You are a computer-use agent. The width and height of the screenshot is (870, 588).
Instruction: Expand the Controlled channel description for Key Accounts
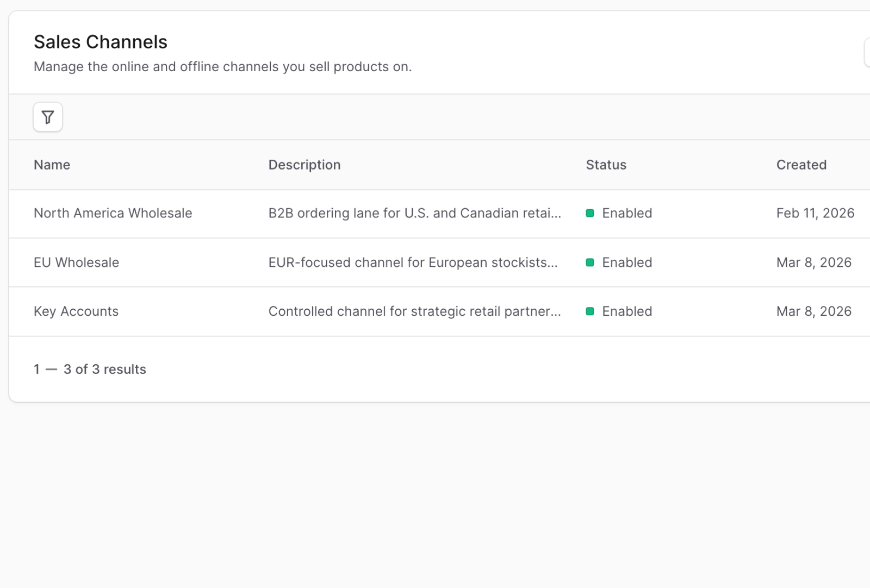pos(414,311)
